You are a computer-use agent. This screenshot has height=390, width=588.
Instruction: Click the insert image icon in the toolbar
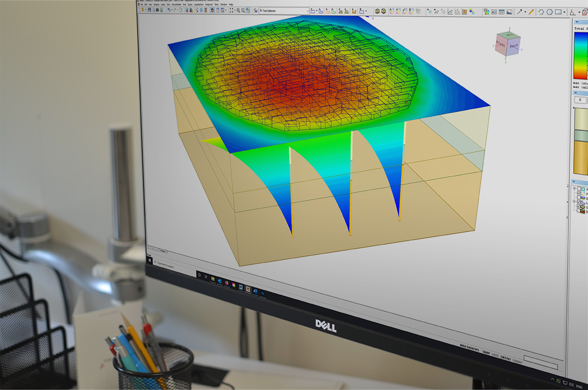pyautogui.click(x=509, y=11)
